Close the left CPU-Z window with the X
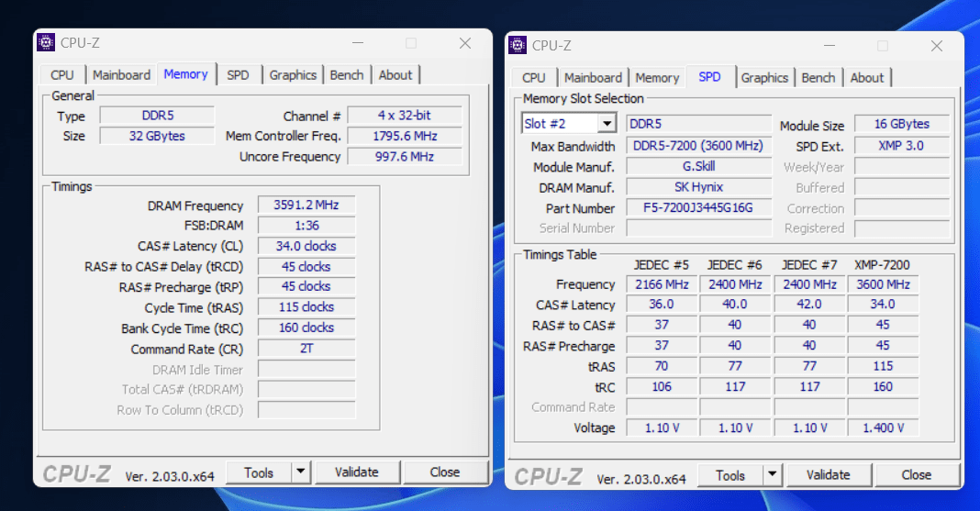 (465, 43)
